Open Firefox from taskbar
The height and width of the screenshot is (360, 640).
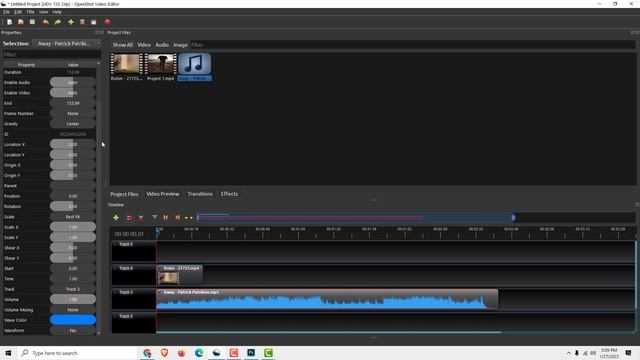(x=182, y=353)
